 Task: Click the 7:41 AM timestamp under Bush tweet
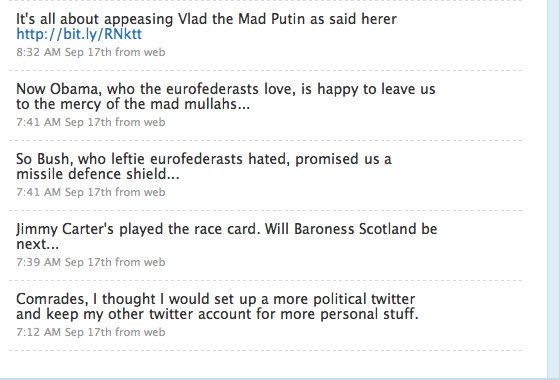(64, 192)
